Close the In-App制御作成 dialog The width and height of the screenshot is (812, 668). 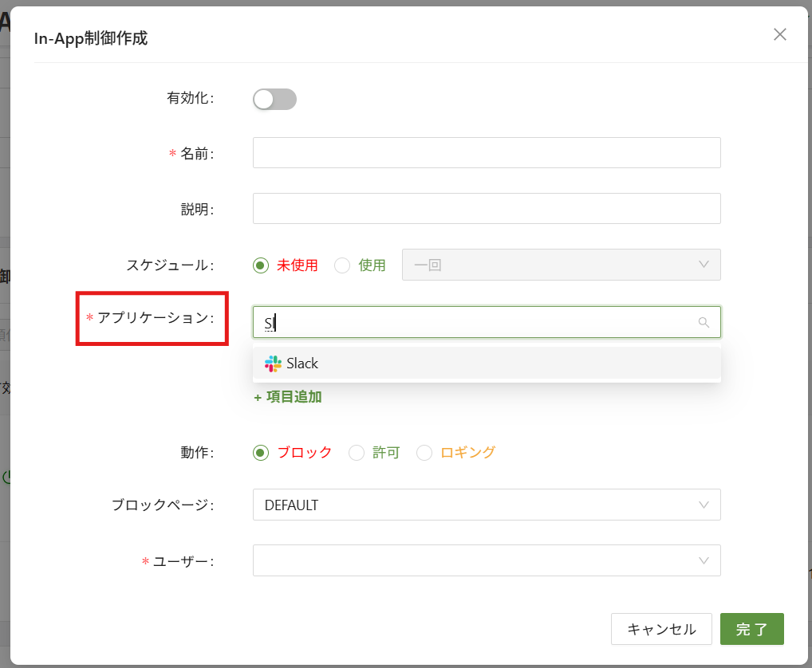click(x=779, y=34)
